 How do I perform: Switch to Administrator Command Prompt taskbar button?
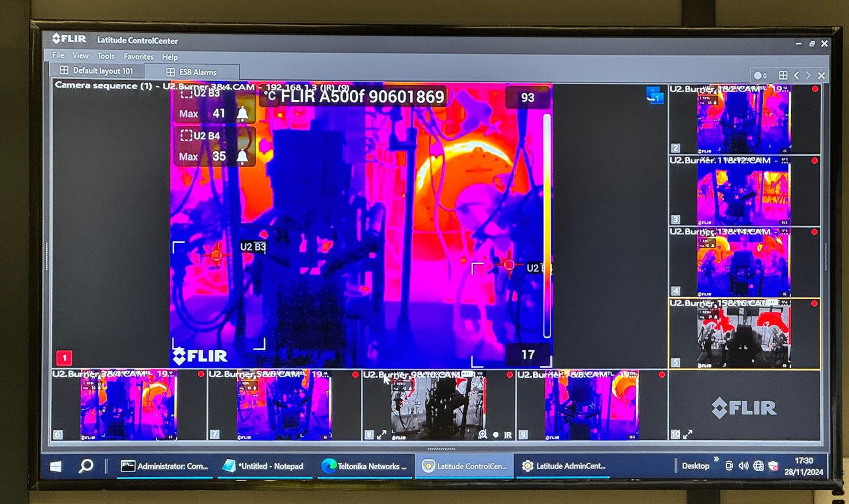click(x=165, y=467)
